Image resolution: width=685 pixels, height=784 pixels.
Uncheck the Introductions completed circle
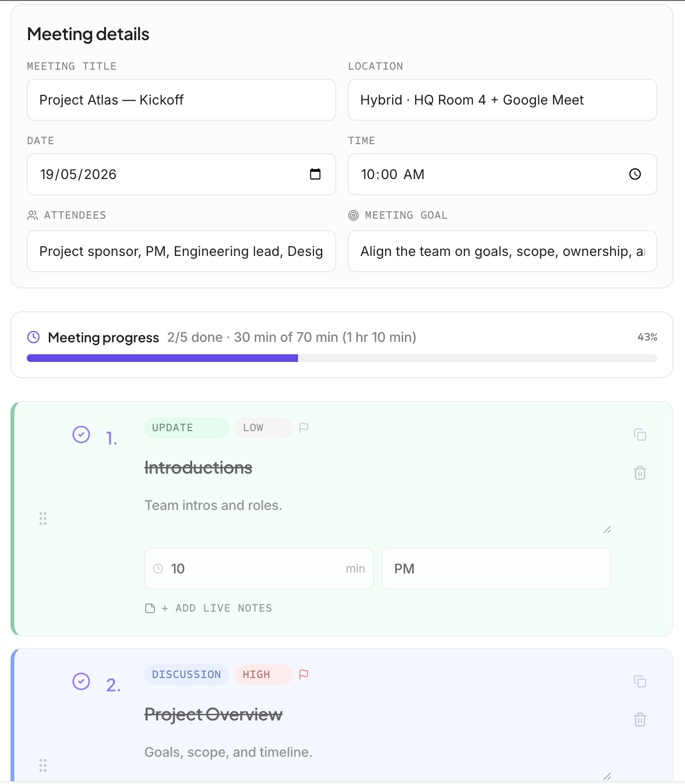click(81, 434)
